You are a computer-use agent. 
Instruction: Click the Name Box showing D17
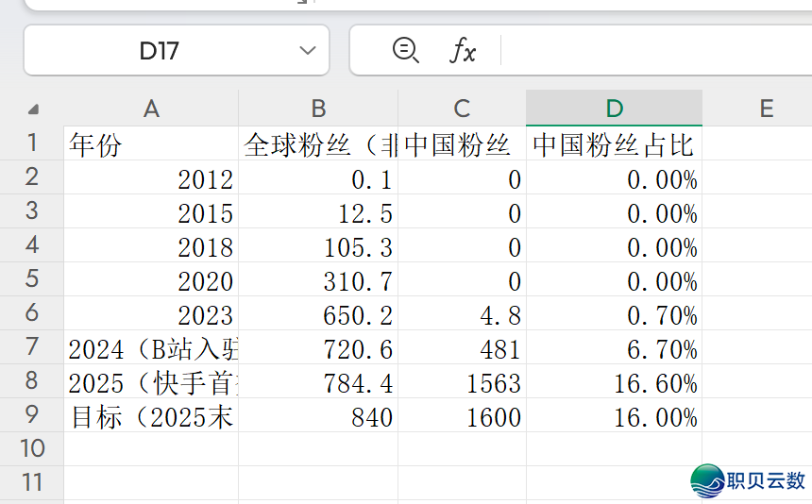159,50
